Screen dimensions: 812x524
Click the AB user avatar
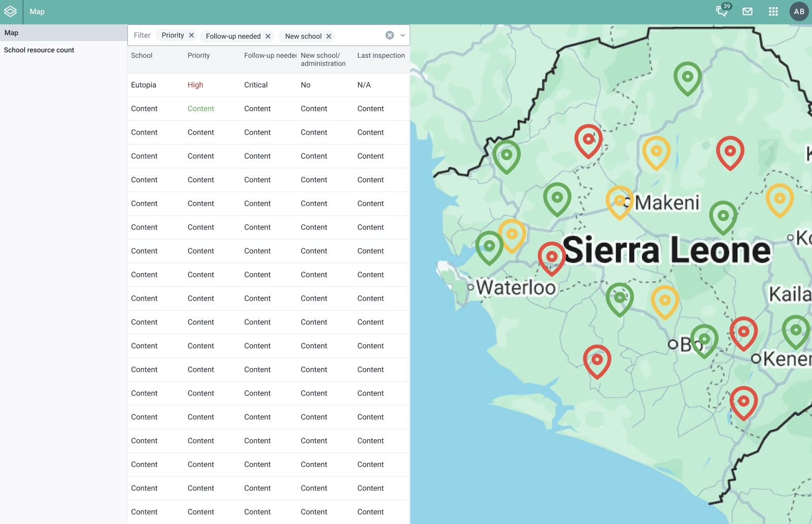pos(798,11)
